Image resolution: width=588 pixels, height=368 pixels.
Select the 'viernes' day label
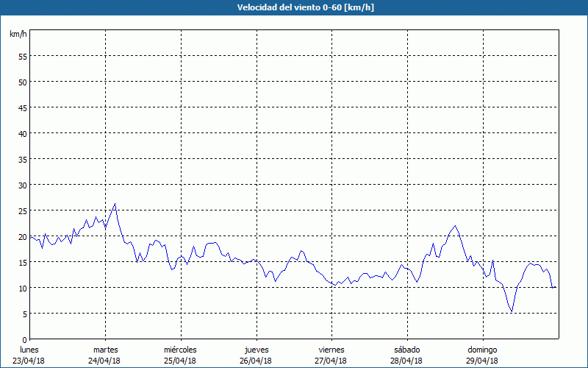[331, 350]
